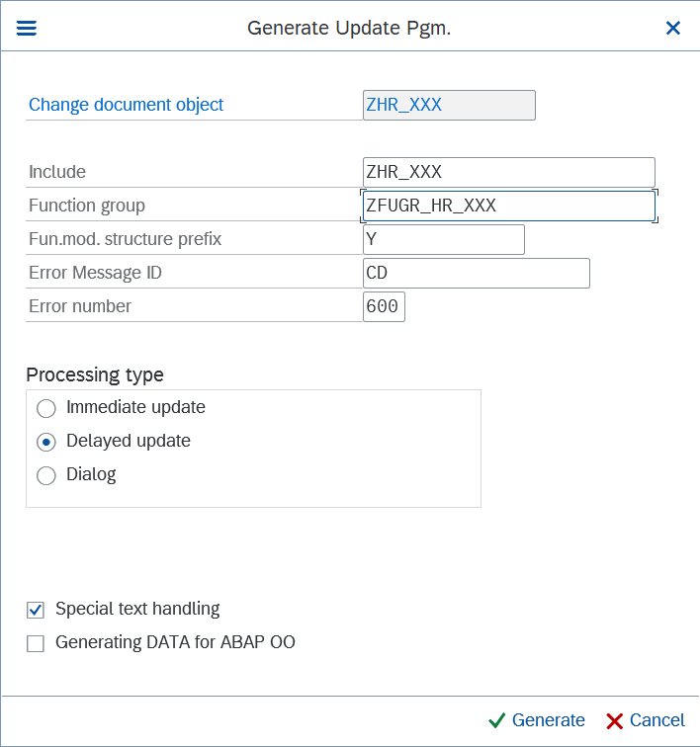Click the Generate button
Screen dimensions: 700x747
pyautogui.click(x=537, y=720)
